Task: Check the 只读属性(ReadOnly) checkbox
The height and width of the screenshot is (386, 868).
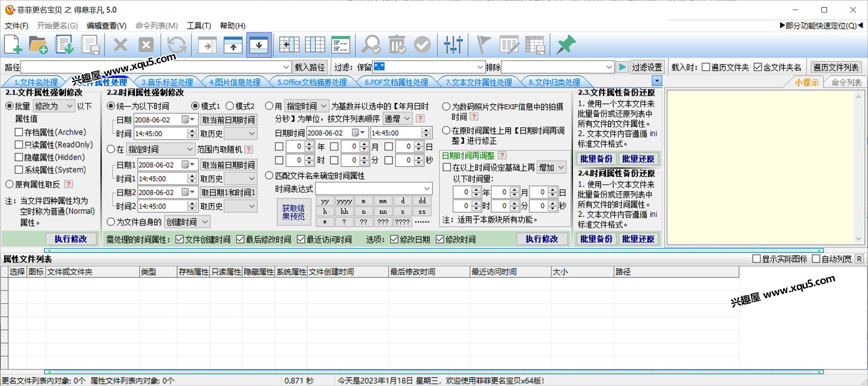Action: click(19, 145)
